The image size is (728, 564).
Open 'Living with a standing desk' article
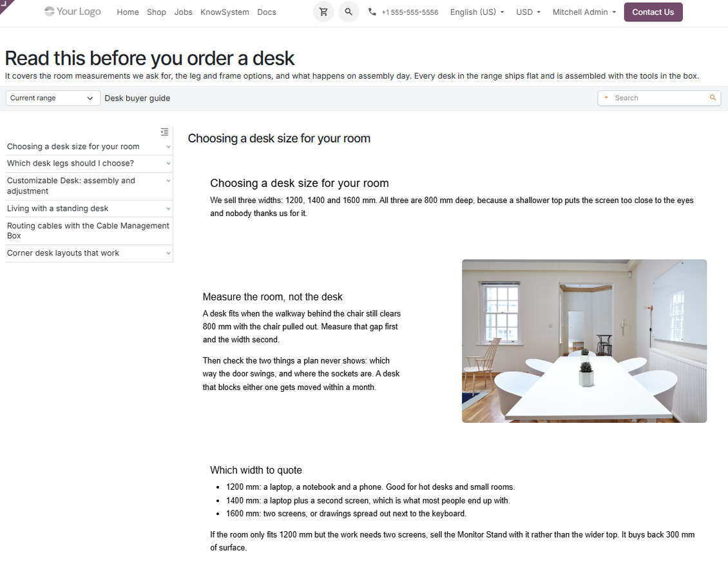tap(57, 209)
